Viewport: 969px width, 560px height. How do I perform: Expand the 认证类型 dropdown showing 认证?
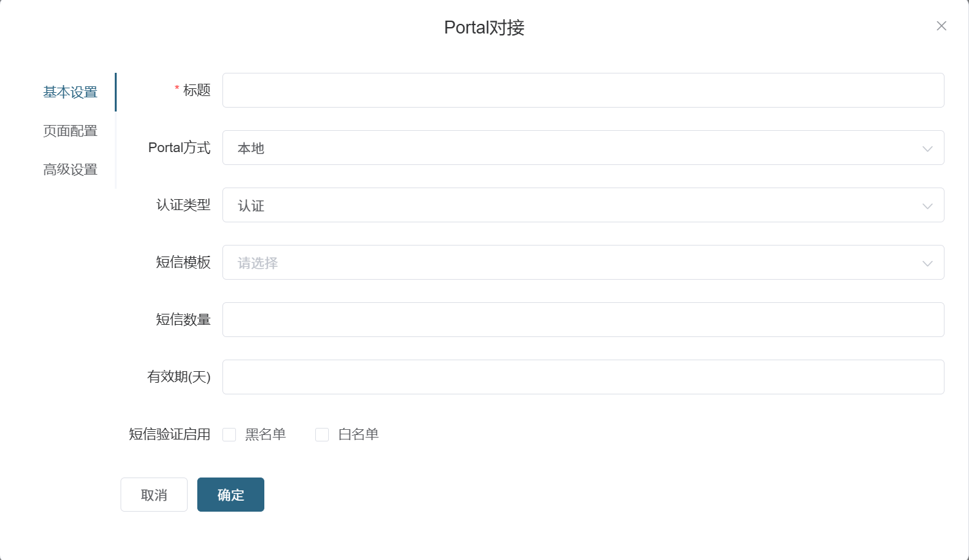coord(567,205)
